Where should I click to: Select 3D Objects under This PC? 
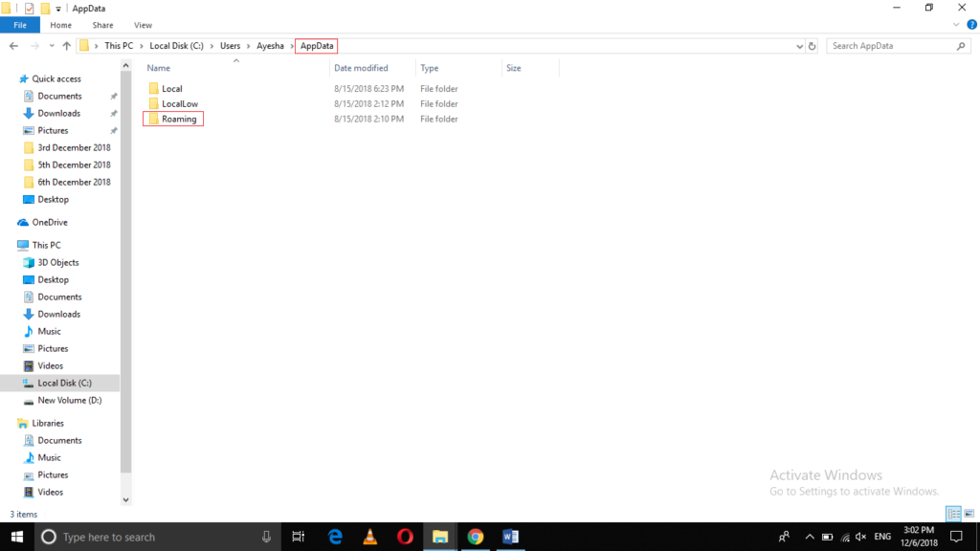point(57,262)
